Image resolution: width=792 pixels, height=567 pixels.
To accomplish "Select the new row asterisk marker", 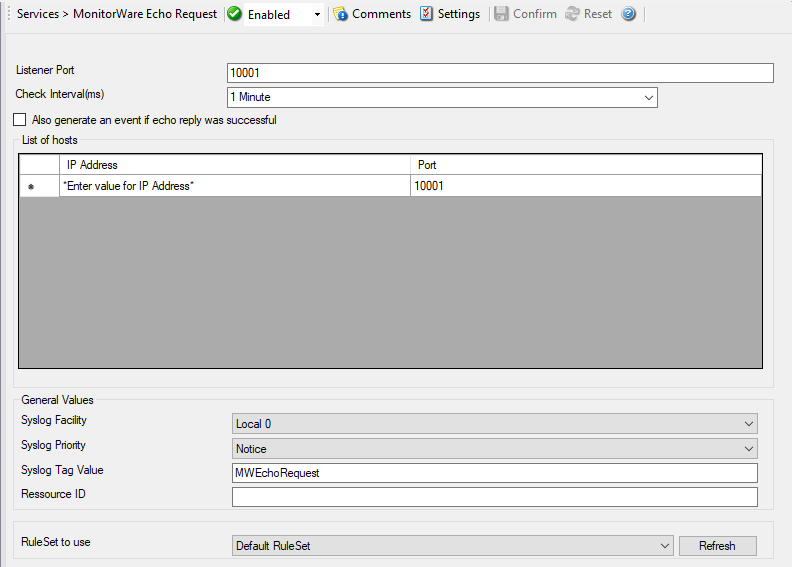I will 31,187.
